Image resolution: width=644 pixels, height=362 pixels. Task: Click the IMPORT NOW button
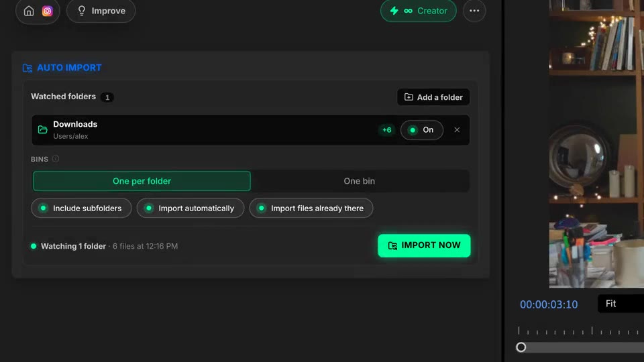424,245
